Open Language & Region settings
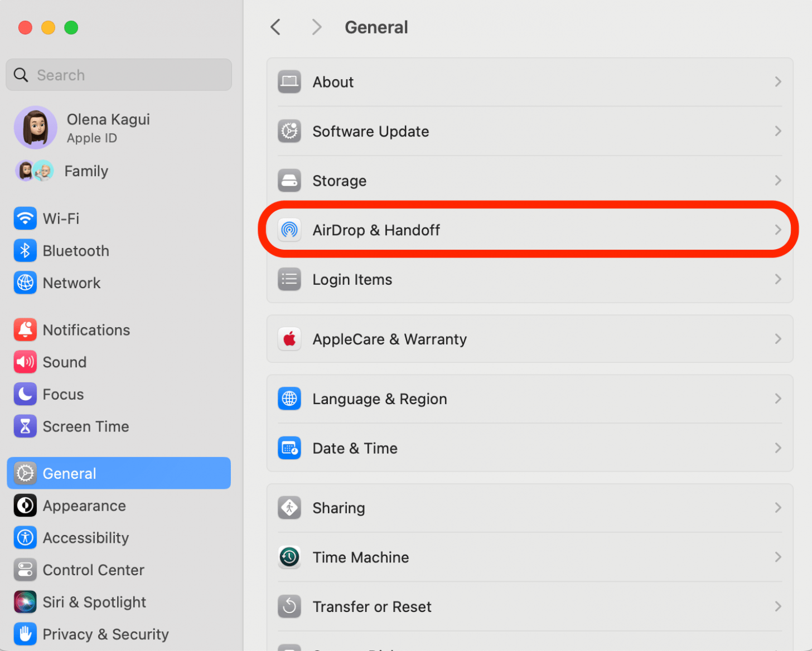Viewport: 812px width, 651px height. [x=380, y=399]
